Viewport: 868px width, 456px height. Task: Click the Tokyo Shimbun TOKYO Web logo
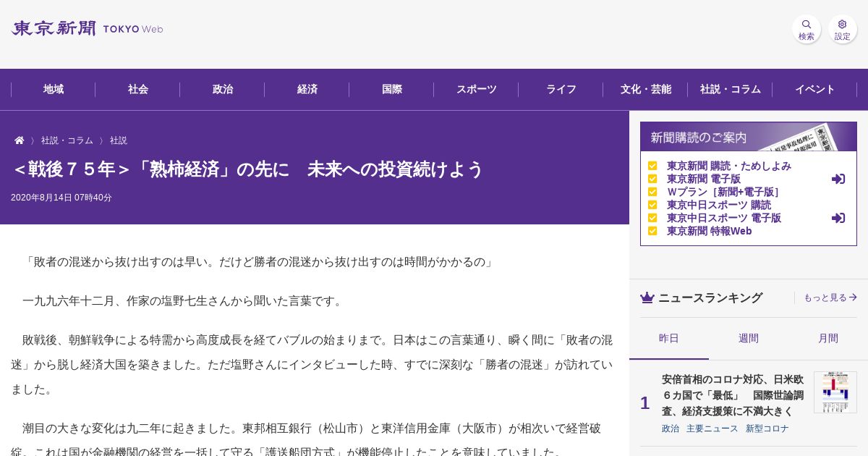tap(87, 29)
